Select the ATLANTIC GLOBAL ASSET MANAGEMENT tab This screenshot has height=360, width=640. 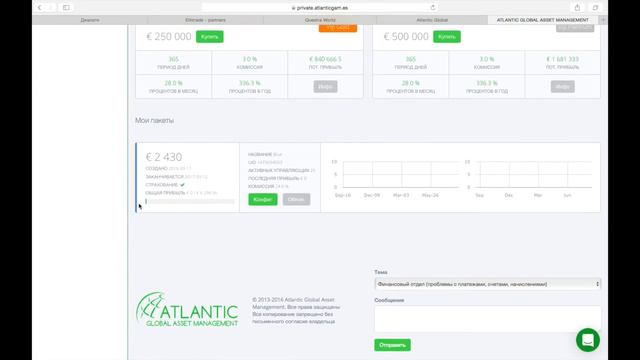(x=542, y=20)
